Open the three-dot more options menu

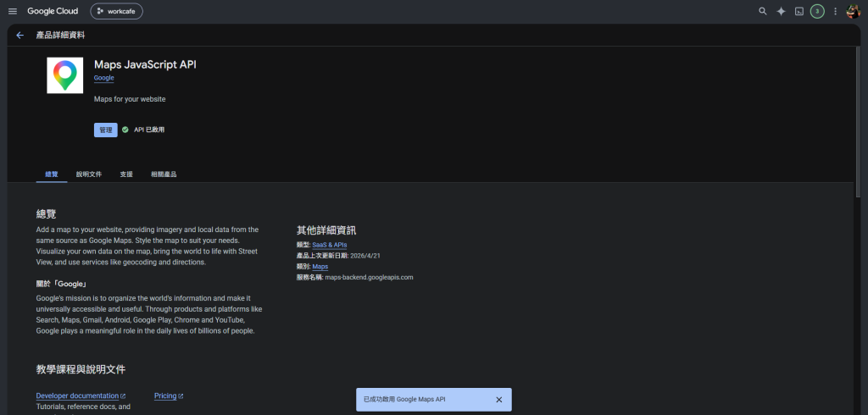click(835, 11)
